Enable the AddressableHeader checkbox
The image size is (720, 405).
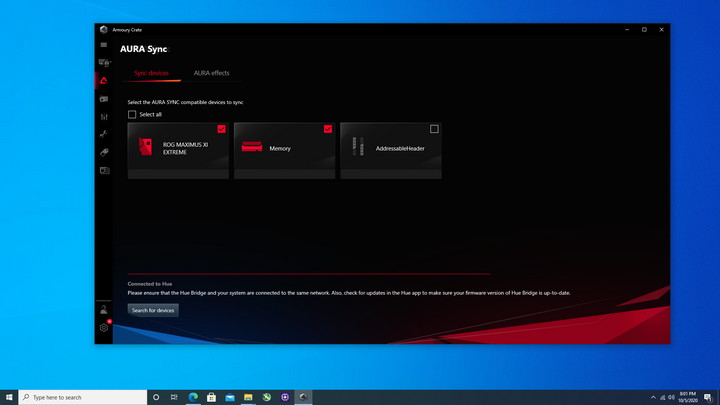[434, 129]
